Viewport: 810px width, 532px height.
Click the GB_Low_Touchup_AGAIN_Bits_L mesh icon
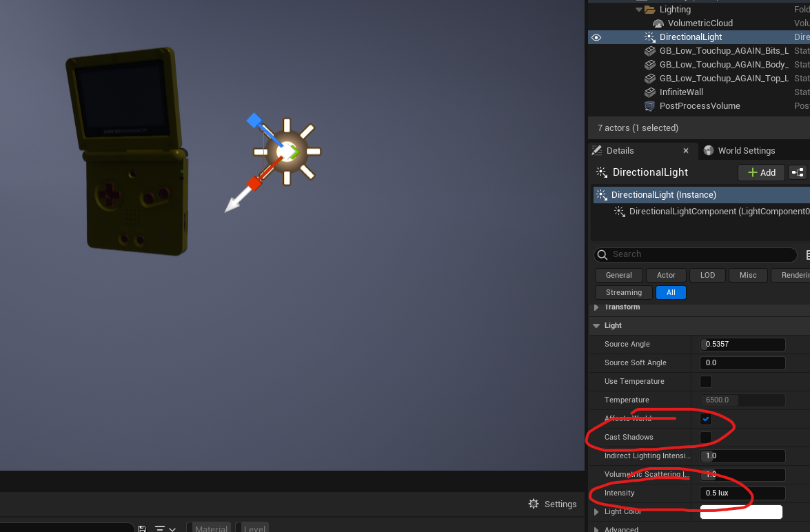[x=650, y=50]
